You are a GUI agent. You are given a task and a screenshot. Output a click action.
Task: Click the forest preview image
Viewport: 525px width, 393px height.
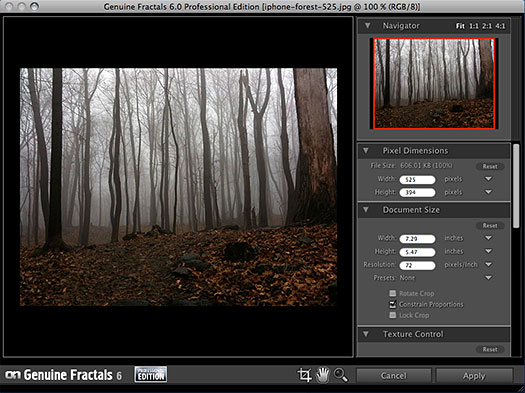point(178,187)
